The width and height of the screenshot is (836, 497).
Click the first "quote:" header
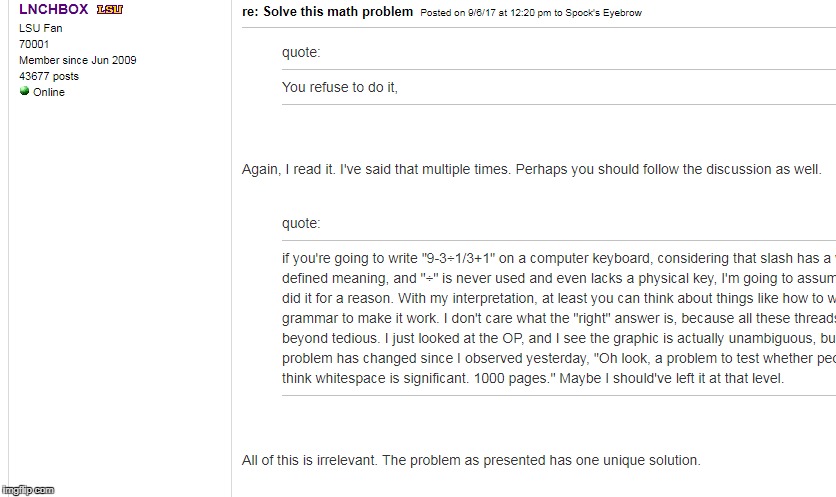[x=301, y=53]
